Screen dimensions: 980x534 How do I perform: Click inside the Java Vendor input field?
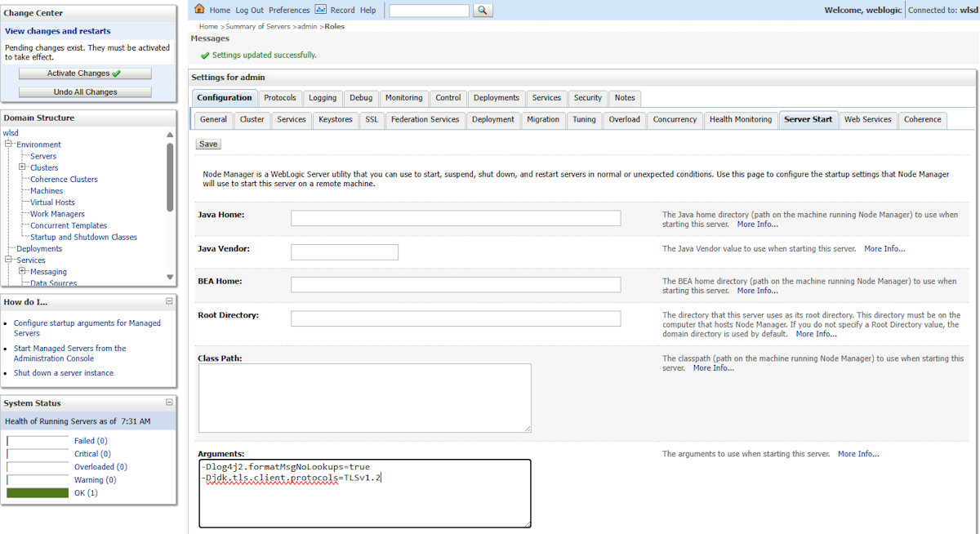click(344, 251)
